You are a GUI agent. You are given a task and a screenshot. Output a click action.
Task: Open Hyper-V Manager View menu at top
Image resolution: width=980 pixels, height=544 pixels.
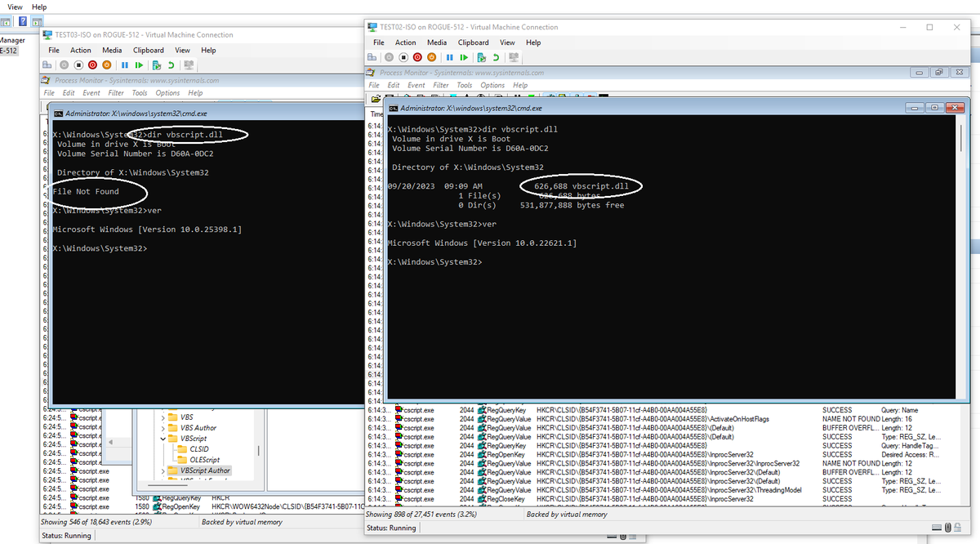(15, 7)
